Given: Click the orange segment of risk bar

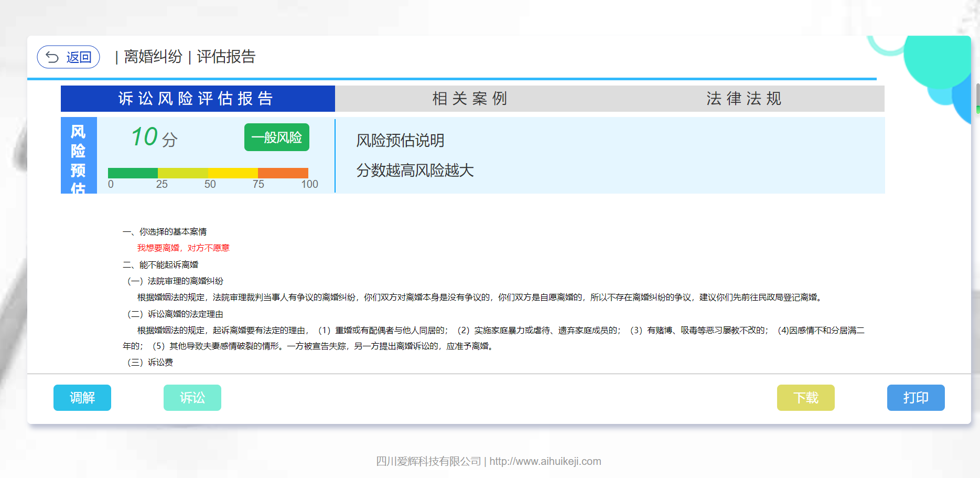Looking at the screenshot, I should tap(283, 173).
